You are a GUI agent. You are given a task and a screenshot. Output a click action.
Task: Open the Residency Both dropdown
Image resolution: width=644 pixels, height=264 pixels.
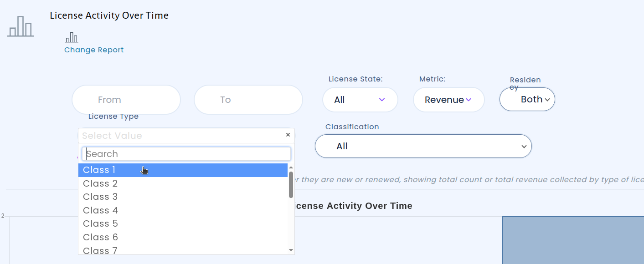[x=527, y=99]
